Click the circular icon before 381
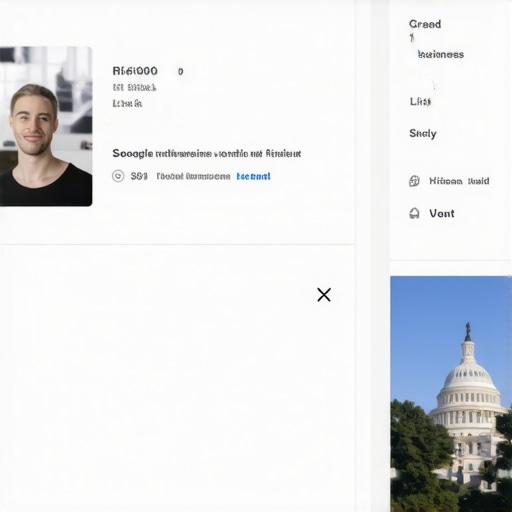Image resolution: width=512 pixels, height=512 pixels. coord(118,176)
